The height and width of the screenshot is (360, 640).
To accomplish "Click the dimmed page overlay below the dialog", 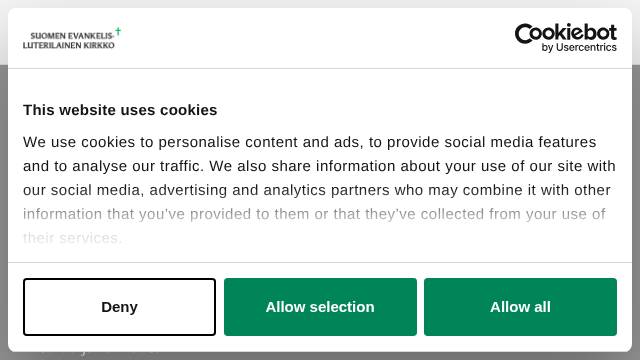I will [x=320, y=356].
